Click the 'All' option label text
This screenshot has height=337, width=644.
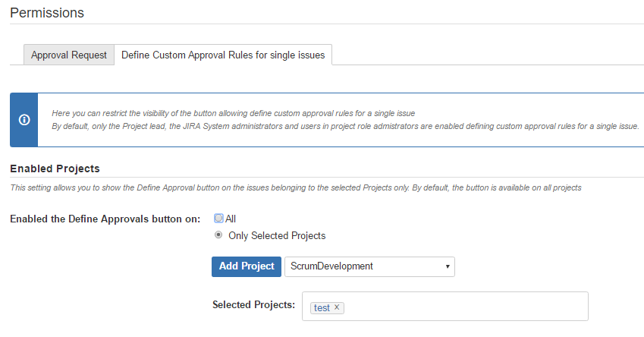(231, 219)
